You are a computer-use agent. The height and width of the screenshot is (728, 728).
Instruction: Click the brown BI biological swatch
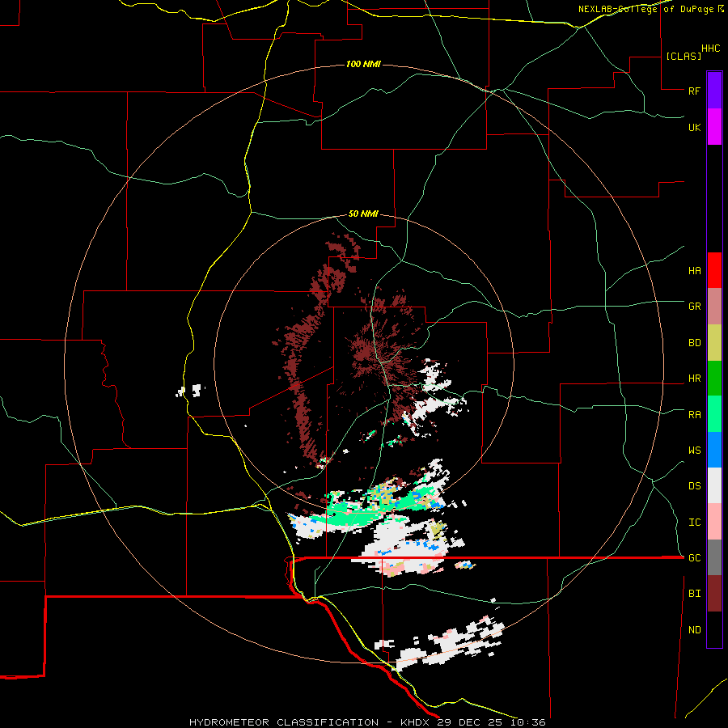click(x=714, y=594)
